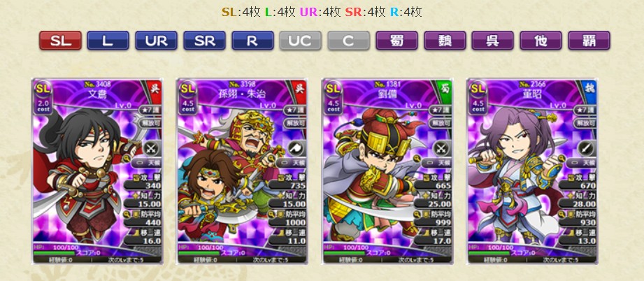Filter cards by 蜀 faction

coord(396,41)
